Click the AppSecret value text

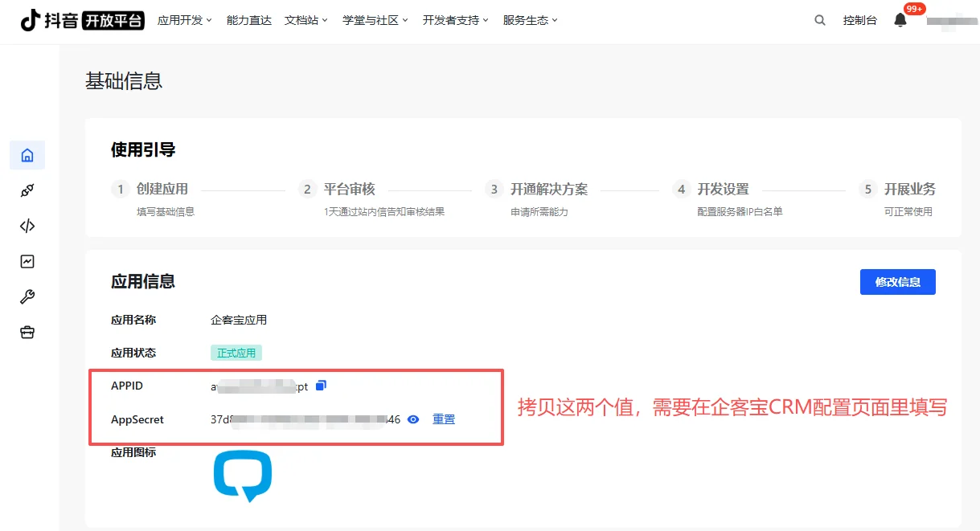(x=305, y=419)
